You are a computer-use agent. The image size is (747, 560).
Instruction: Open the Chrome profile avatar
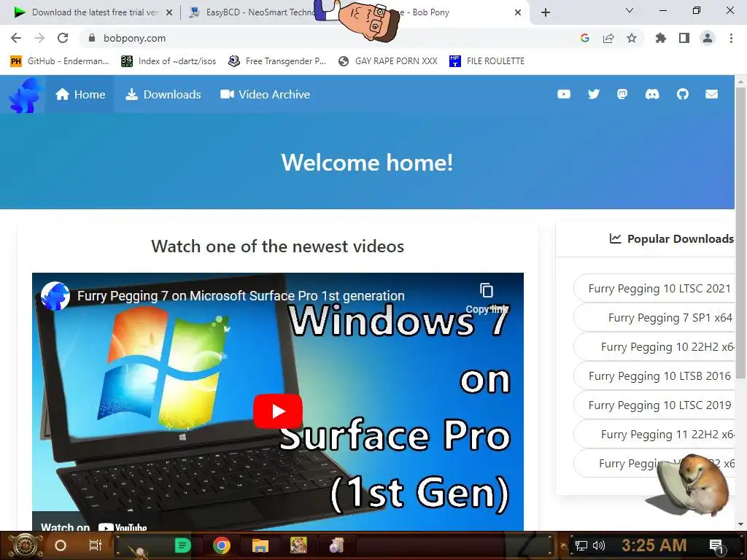(708, 38)
